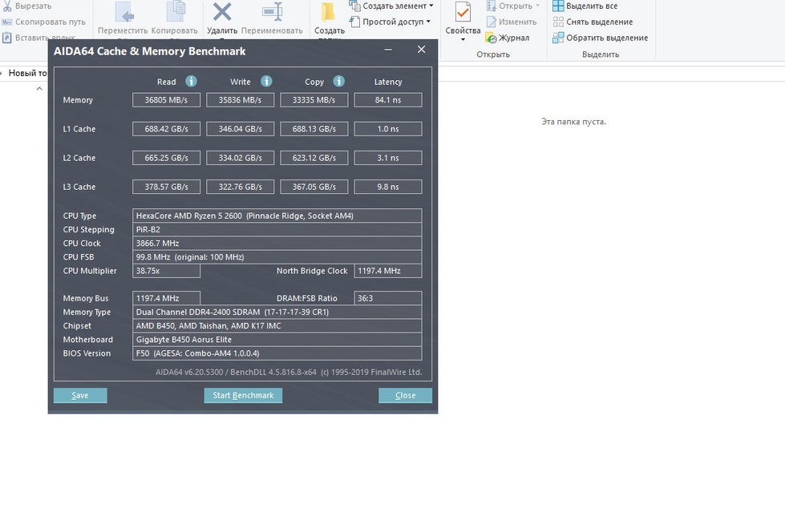Click the Memory Read value 36805 MB/s
This screenshot has width=785, height=532.
pos(166,100)
